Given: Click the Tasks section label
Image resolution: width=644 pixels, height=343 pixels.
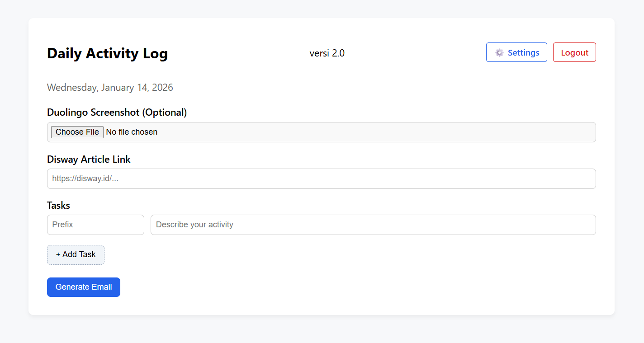Looking at the screenshot, I should coord(58,205).
